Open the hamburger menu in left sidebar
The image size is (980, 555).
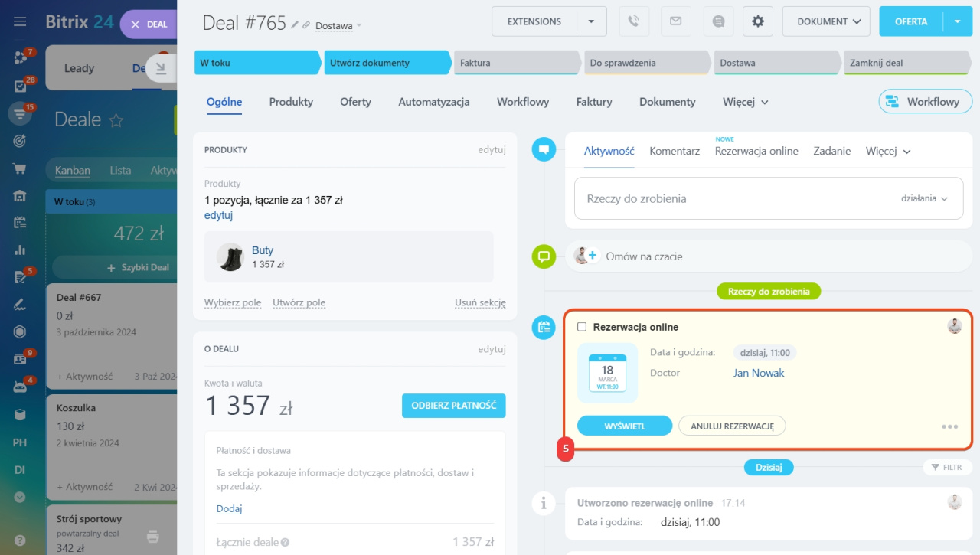pos(20,22)
